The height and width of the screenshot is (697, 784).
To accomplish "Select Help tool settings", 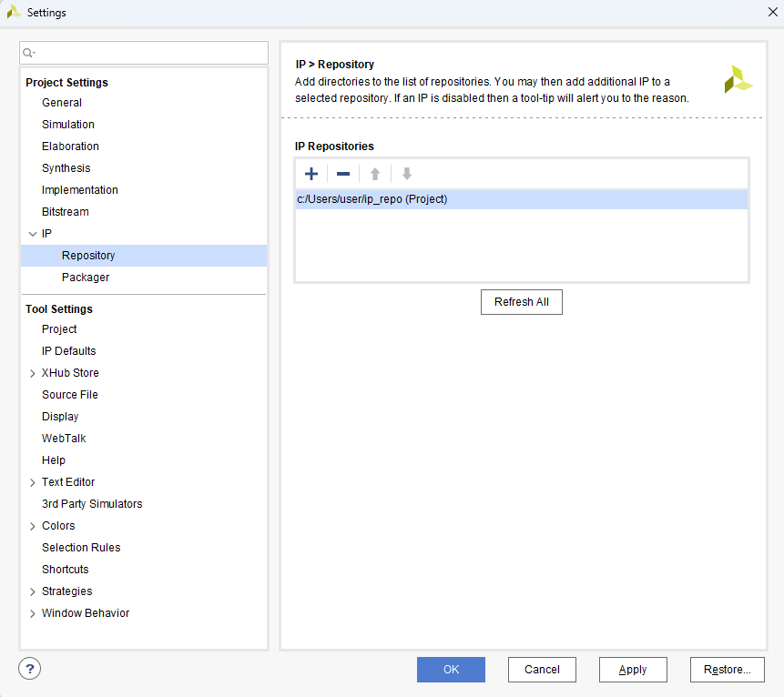I will click(x=54, y=460).
